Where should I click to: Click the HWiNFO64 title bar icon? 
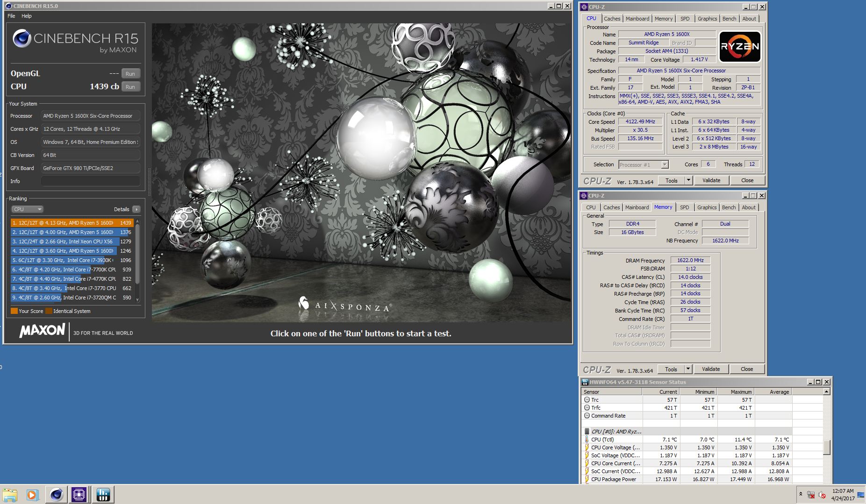tap(585, 382)
